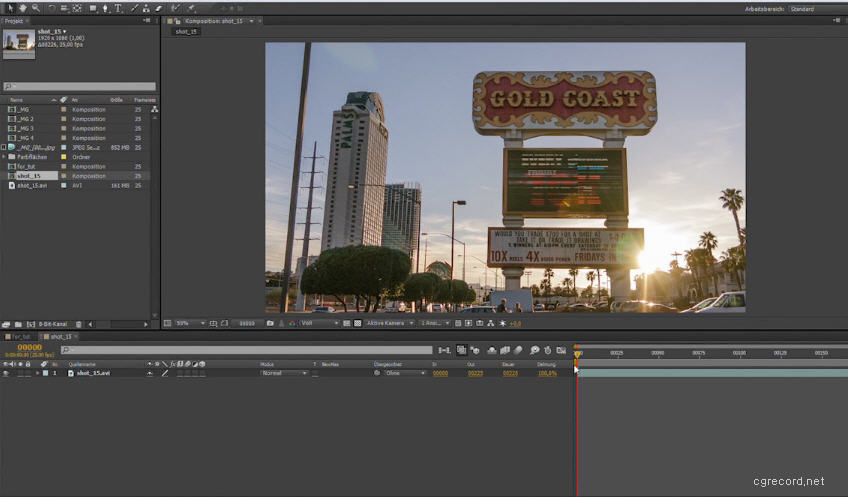Delete selected project item with trash icon

pyautogui.click(x=78, y=324)
